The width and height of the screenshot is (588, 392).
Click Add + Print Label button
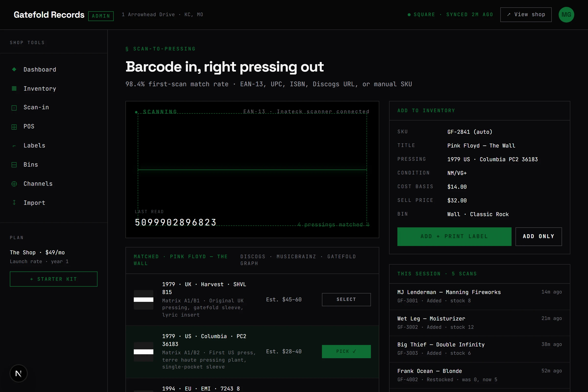[x=454, y=236]
